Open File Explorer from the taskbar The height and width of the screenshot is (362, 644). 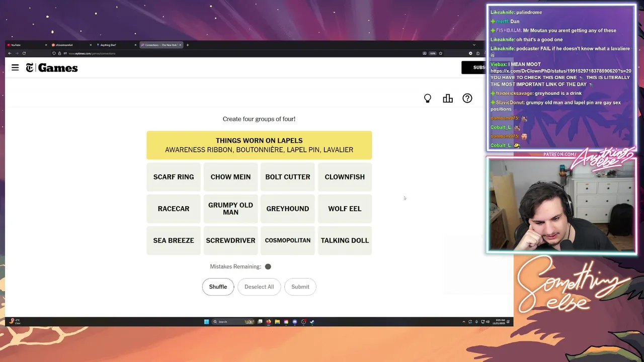(x=277, y=322)
